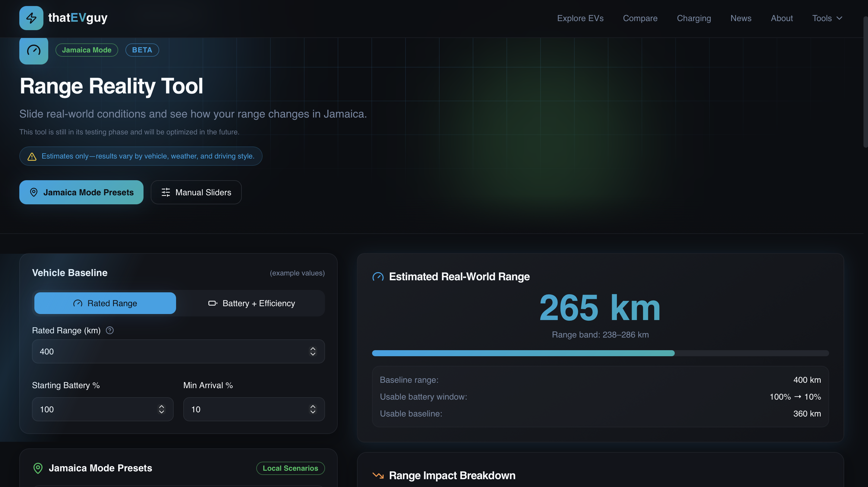The width and height of the screenshot is (868, 487).
Task: Click the Rated Range input field showing 400
Action: [178, 351]
